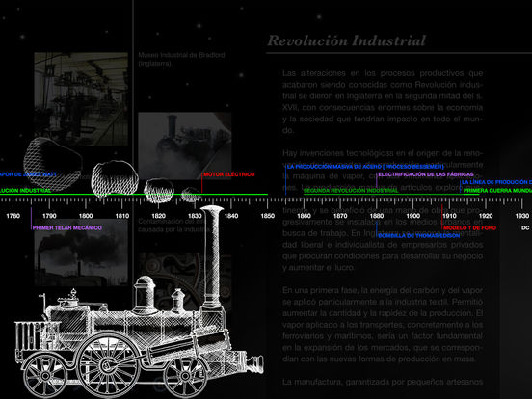Click the ELECTRIFICACIÓN DE LAS FÁBRICAS label
Viewport: 532px width, 399px height.
coord(426,174)
